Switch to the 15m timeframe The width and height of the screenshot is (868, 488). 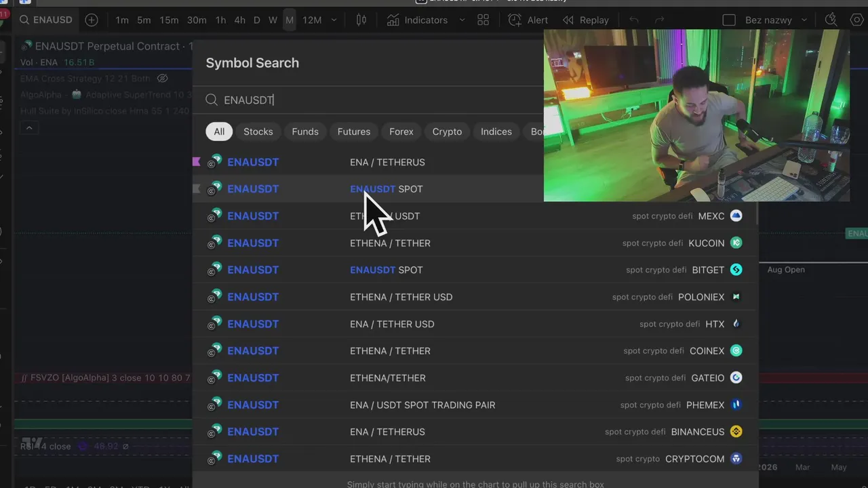(x=169, y=20)
